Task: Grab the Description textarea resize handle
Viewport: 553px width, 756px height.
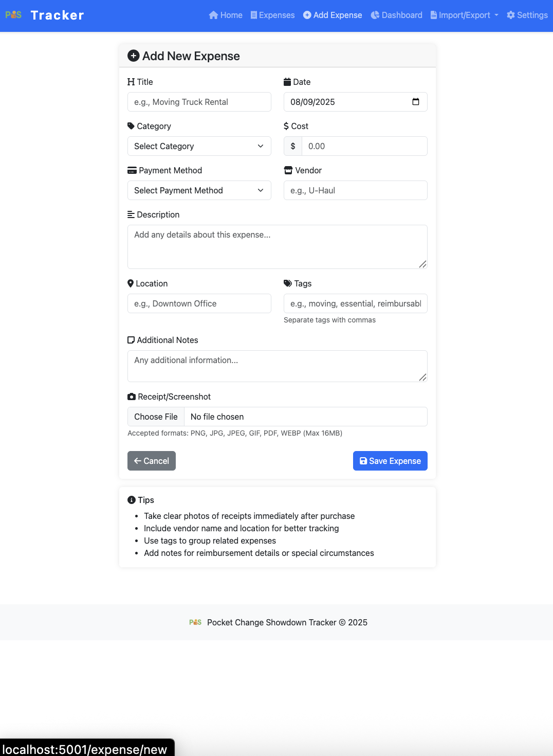Action: pos(422,264)
